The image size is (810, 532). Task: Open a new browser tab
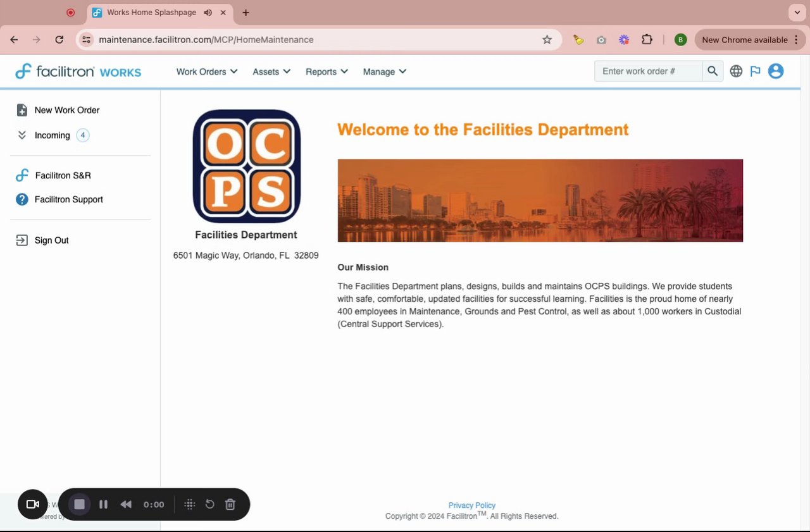(x=246, y=13)
